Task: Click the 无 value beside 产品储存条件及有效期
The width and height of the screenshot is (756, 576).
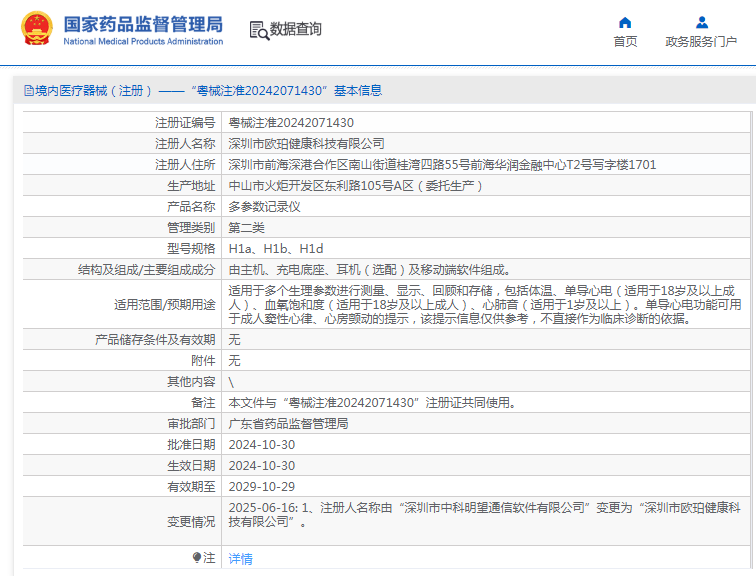Action: (234, 340)
